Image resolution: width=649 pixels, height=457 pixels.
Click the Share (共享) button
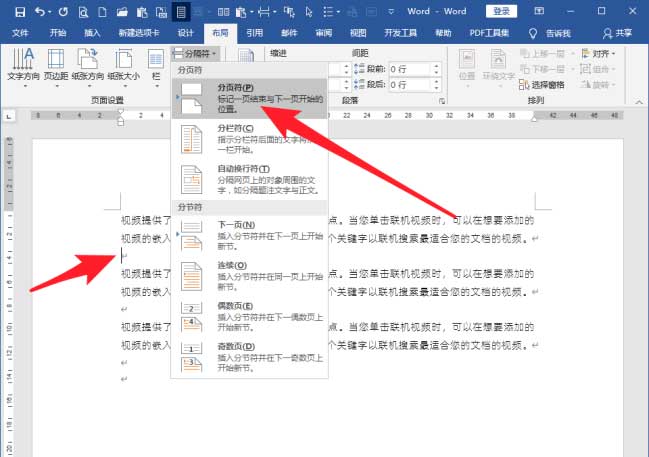click(x=622, y=32)
